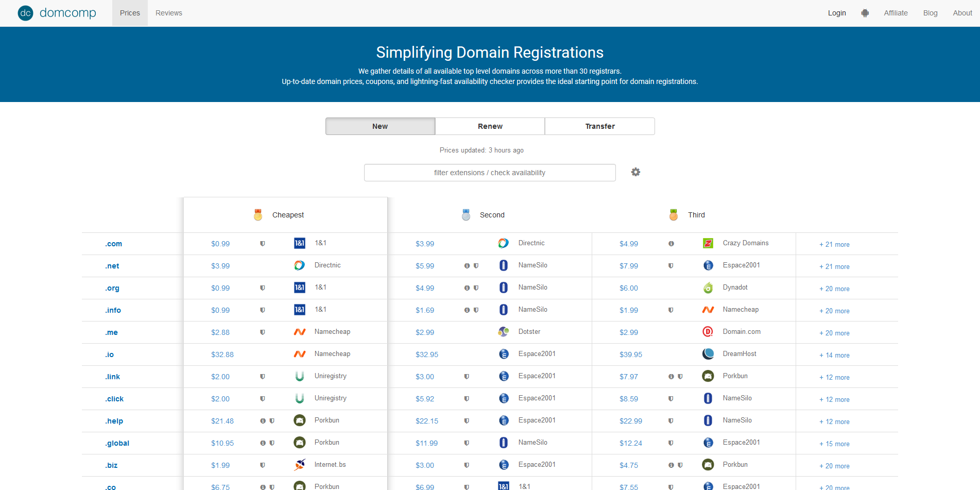Click Uniregistry logo in .click row
Image resolution: width=980 pixels, height=490 pixels.
tap(300, 398)
